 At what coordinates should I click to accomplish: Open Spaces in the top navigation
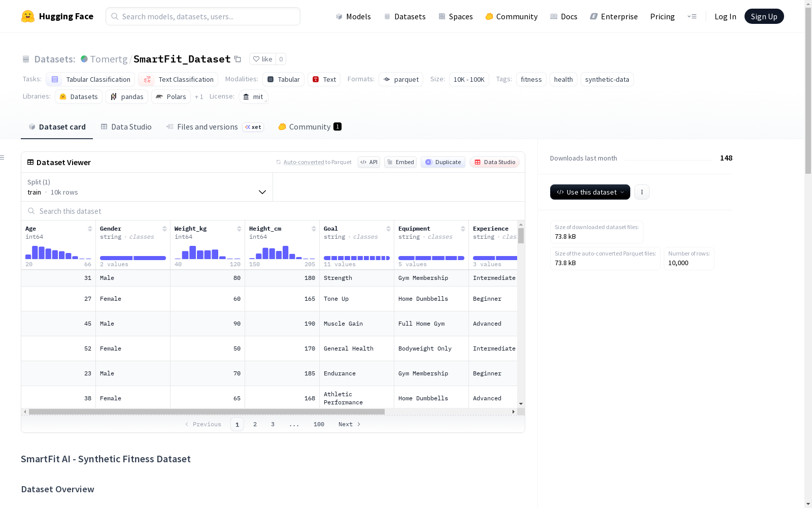(x=456, y=16)
